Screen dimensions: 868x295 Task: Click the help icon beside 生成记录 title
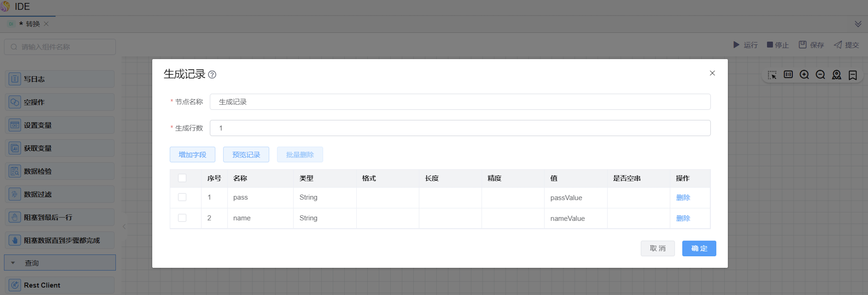pos(212,75)
